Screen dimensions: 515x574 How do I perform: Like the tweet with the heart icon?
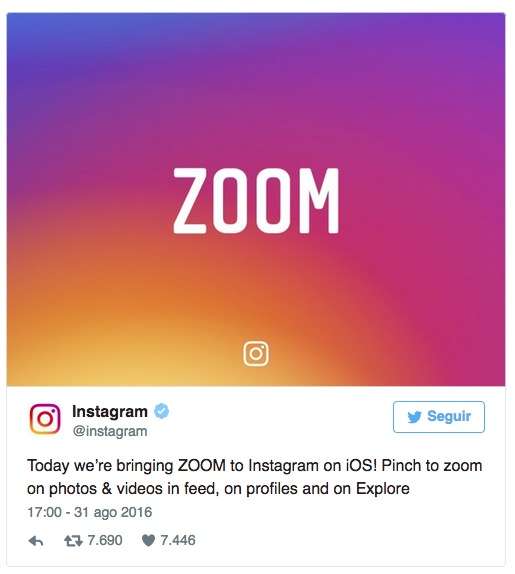tap(148, 540)
